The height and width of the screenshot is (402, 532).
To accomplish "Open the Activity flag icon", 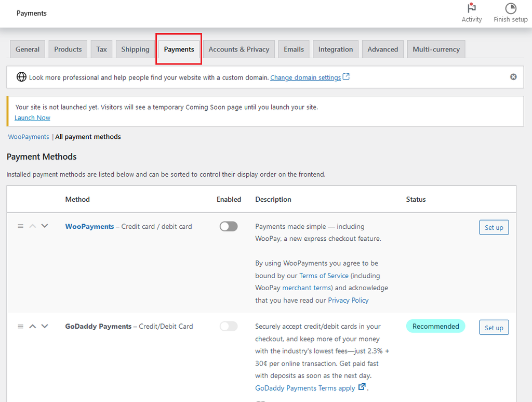I will [472, 9].
